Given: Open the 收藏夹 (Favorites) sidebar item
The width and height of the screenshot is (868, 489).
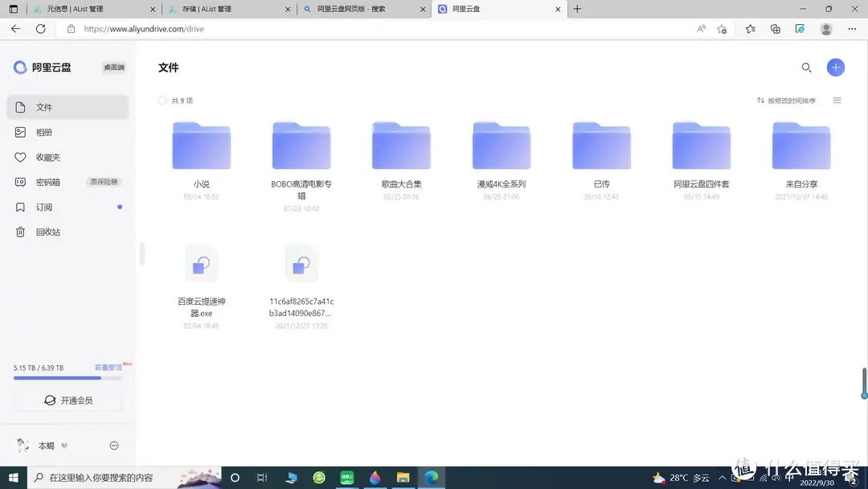Looking at the screenshot, I should pyautogui.click(x=47, y=157).
